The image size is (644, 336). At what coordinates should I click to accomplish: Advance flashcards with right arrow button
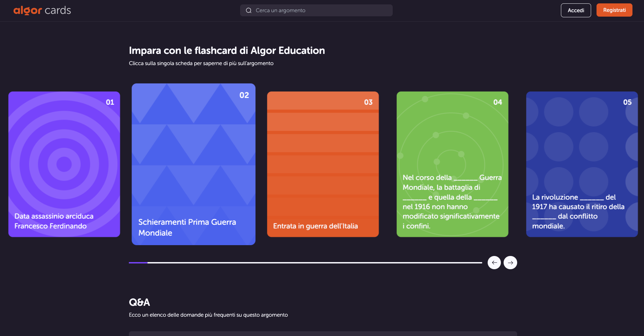click(510, 262)
